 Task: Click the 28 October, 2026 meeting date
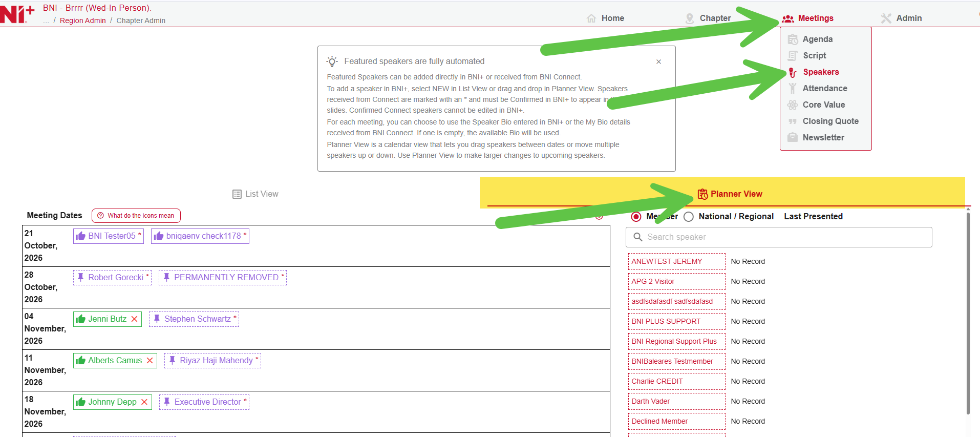[41, 287]
